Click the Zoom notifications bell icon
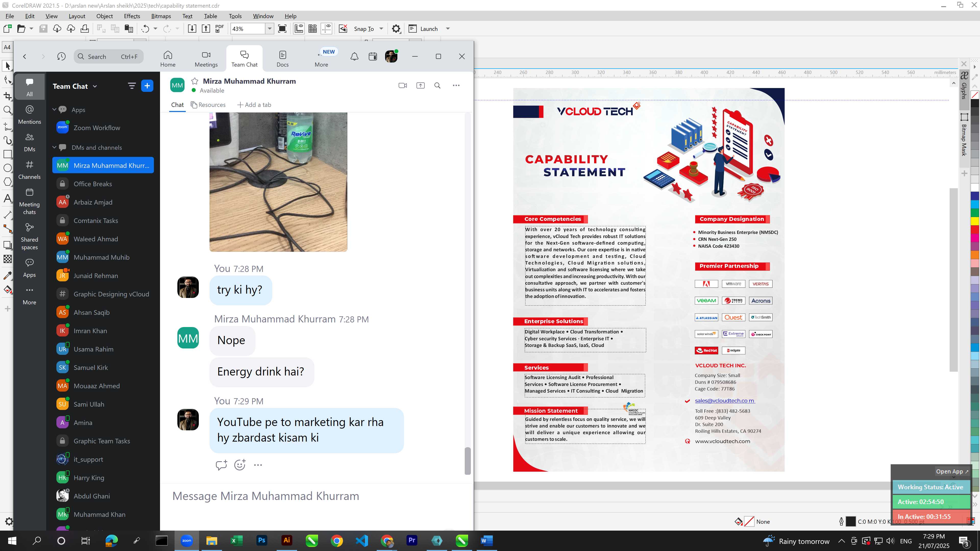Image resolution: width=980 pixels, height=551 pixels. point(354,57)
